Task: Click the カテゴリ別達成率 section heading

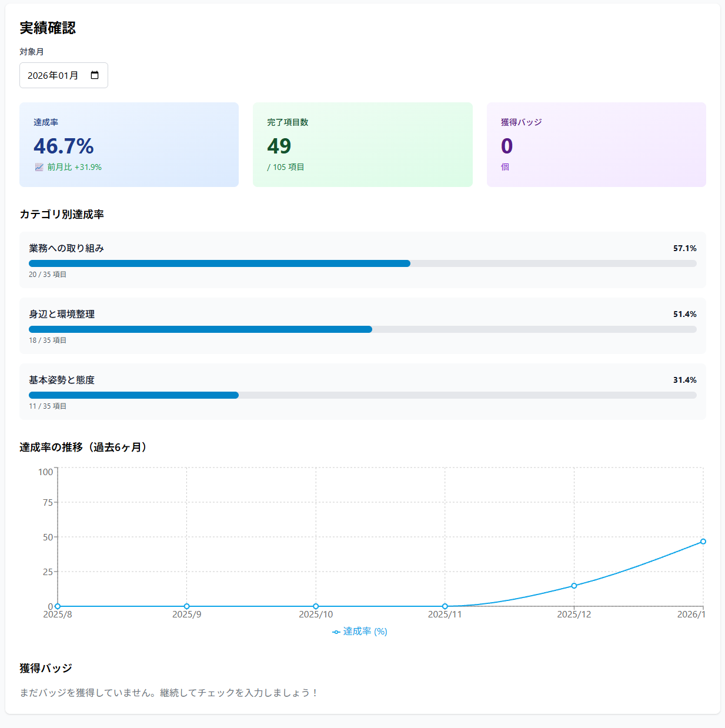Action: point(62,215)
